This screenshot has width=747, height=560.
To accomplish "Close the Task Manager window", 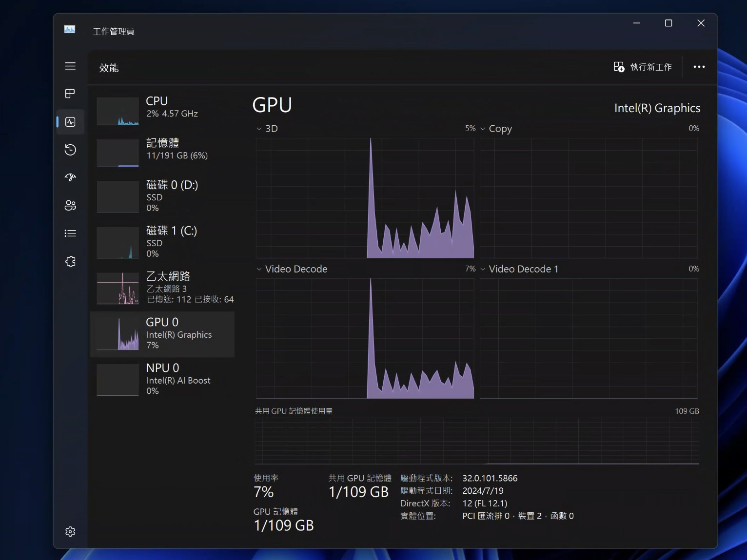I will tap(701, 23).
